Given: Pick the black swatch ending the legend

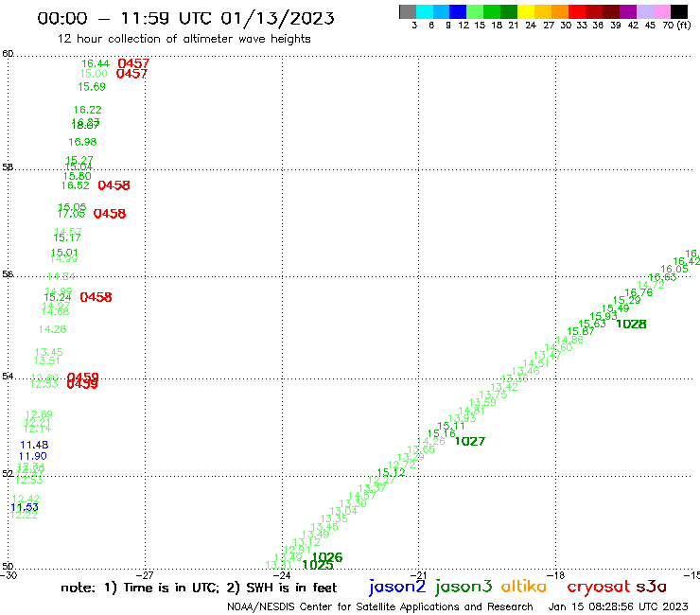Looking at the screenshot, I should (679, 11).
